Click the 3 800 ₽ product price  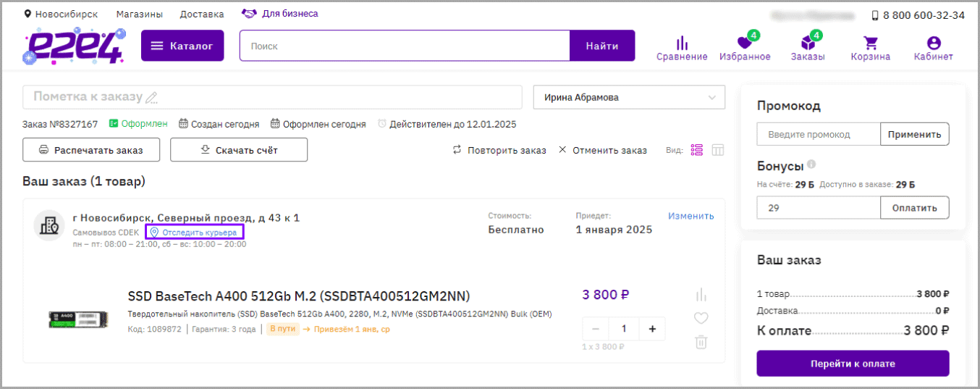coord(606,295)
